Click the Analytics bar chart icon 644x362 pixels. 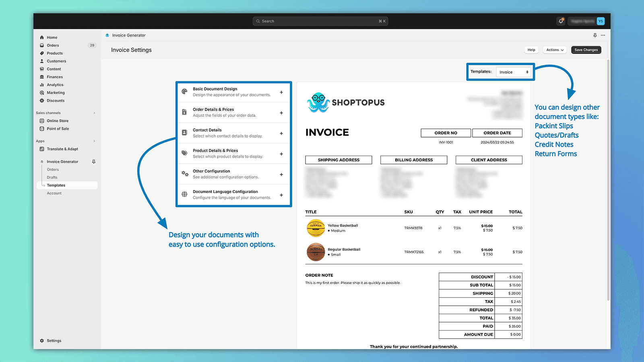point(42,85)
